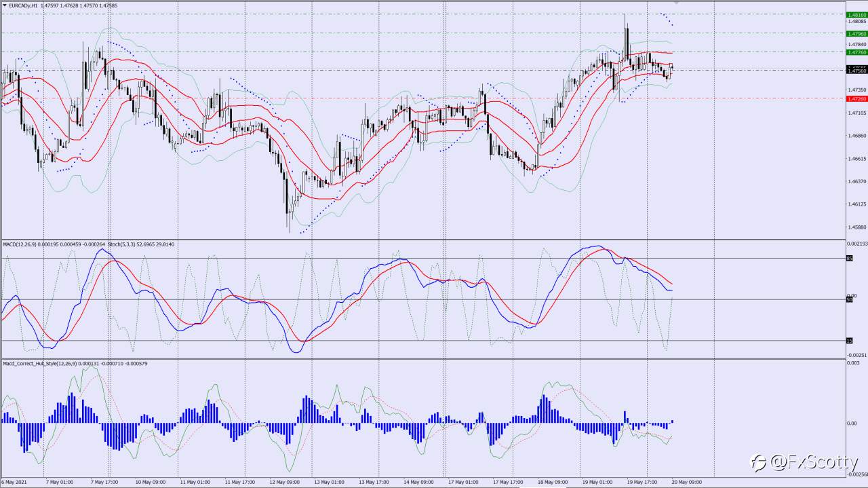Select the EURCADy,H1 chart title
Viewport: 868px width, 488px height.
pyautogui.click(x=24, y=5)
